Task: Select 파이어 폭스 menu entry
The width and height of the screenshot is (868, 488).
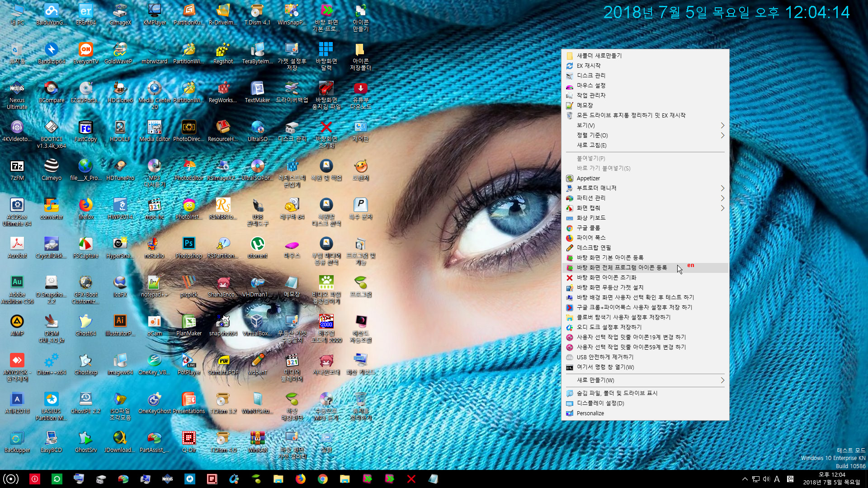Action: [x=645, y=238]
